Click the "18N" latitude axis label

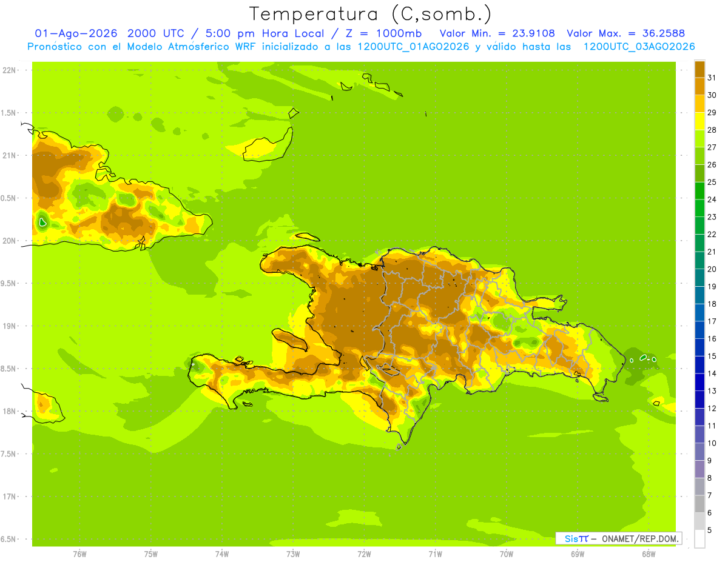click(9, 411)
